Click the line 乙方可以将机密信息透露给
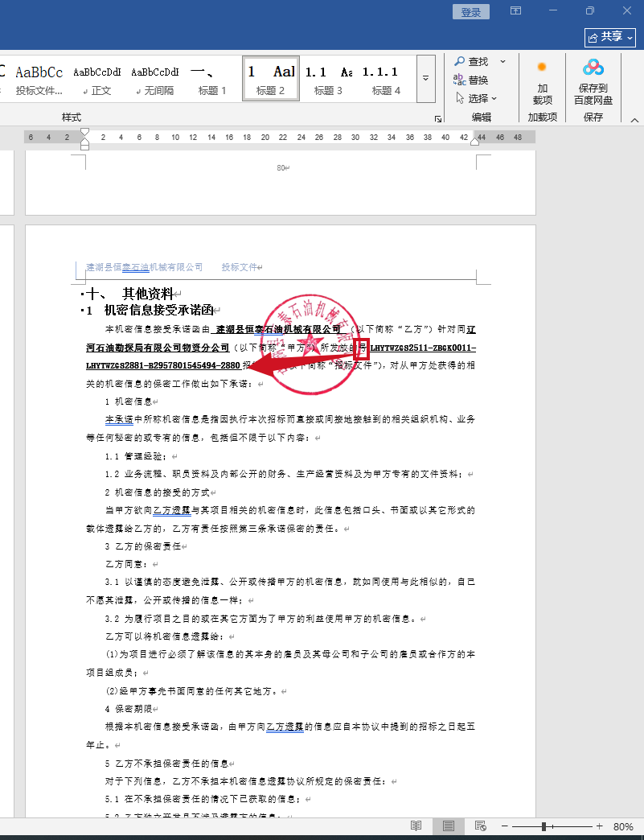The image size is (644, 840). tap(164, 636)
